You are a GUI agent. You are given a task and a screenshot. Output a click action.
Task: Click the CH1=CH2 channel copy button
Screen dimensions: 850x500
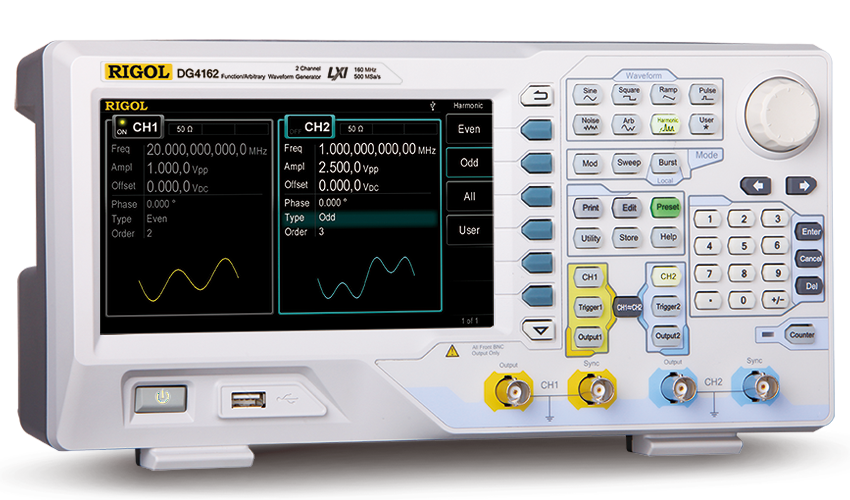(x=628, y=307)
